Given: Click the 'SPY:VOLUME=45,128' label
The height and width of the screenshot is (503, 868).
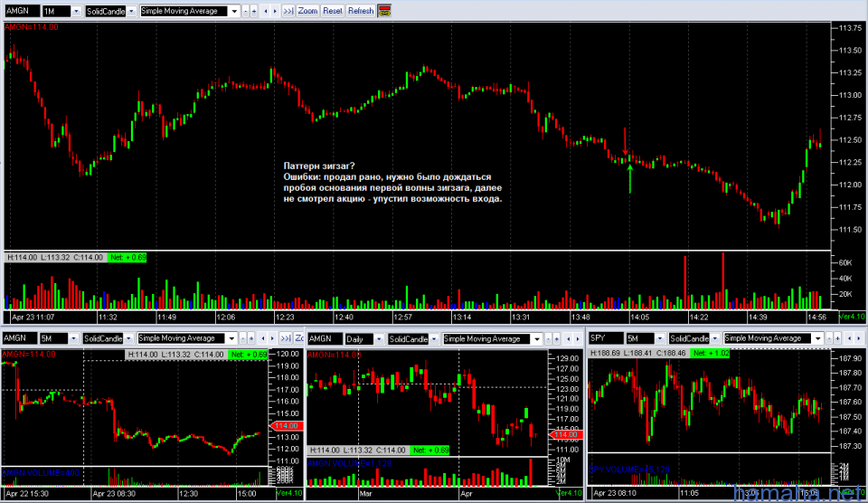Looking at the screenshot, I should pos(629,470).
